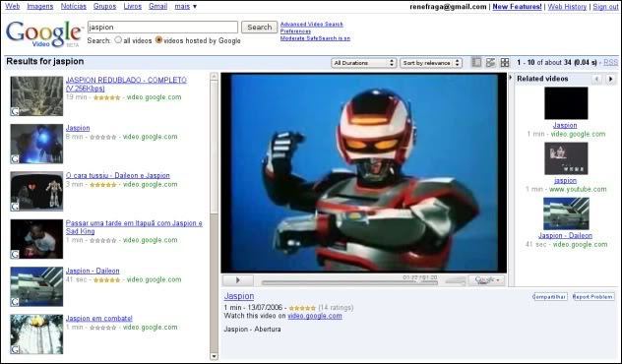Open the RSS feed link

pyautogui.click(x=611, y=63)
